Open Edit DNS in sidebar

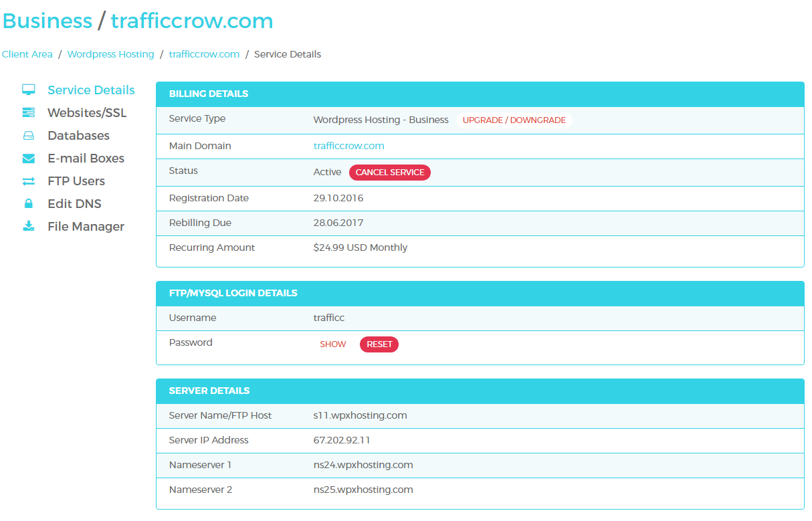tap(74, 204)
